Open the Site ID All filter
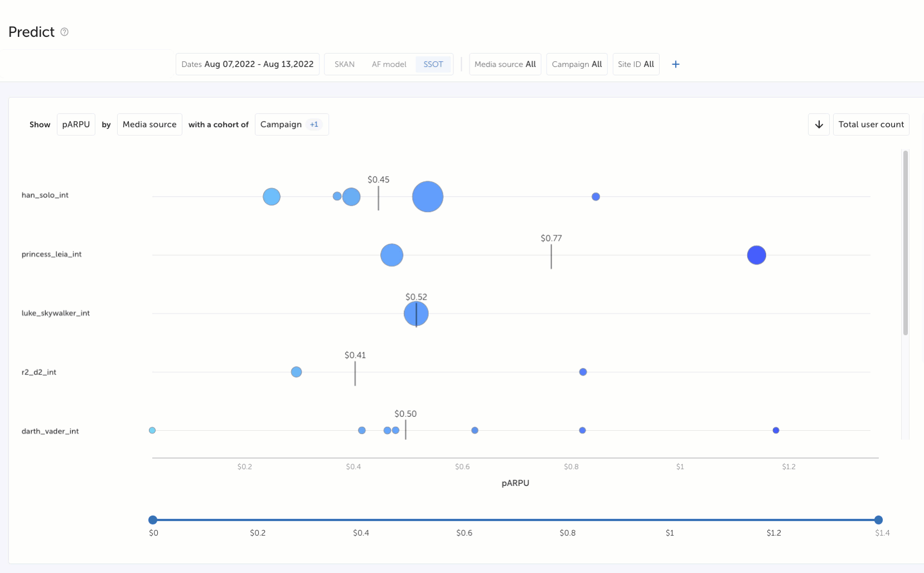The height and width of the screenshot is (573, 924). [636, 64]
